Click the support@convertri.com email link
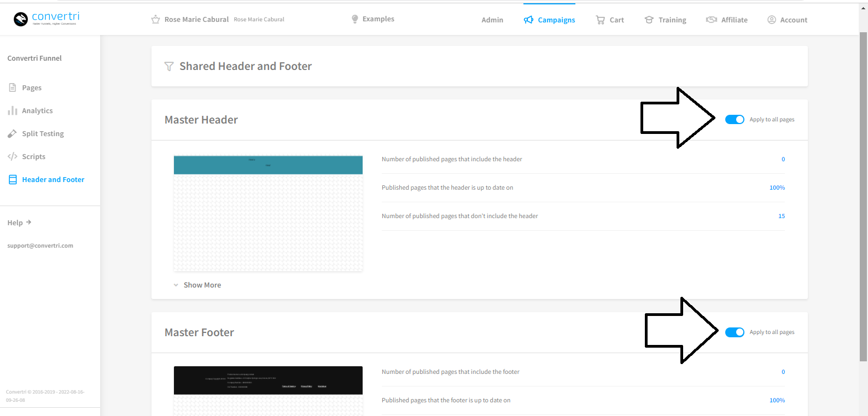Image resolution: width=868 pixels, height=416 pixels. [x=40, y=246]
